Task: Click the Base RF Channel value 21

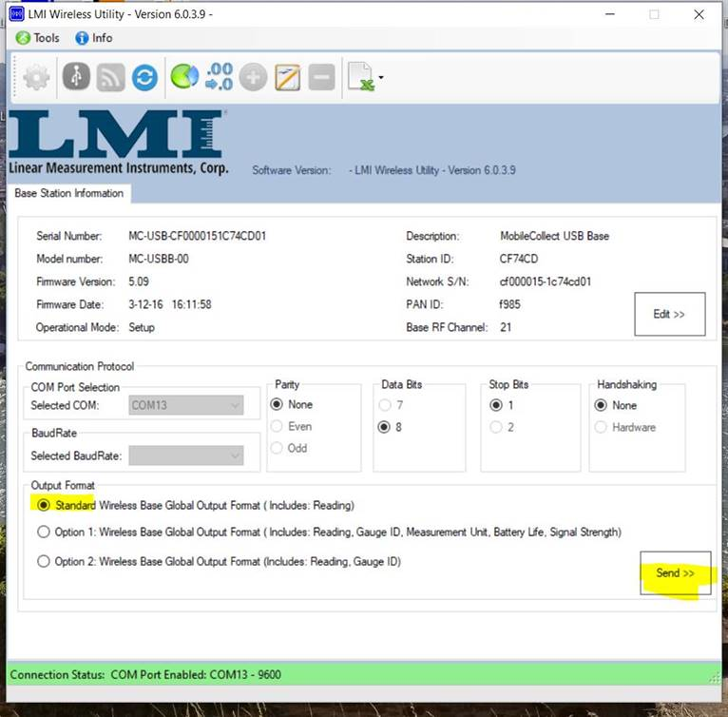Action: click(506, 327)
